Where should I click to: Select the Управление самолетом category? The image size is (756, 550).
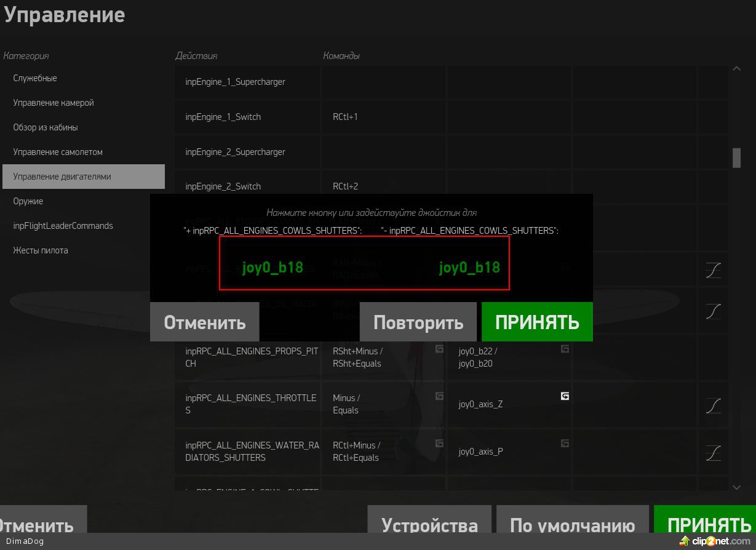(x=84, y=152)
